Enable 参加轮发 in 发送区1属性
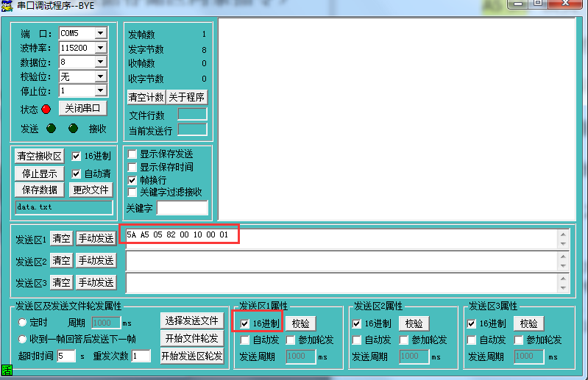 click(x=291, y=340)
